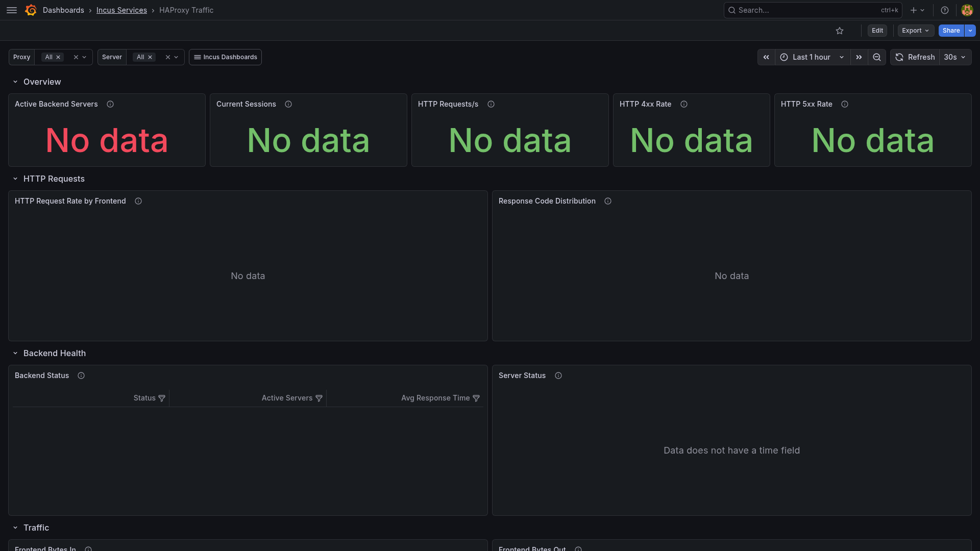The image size is (980, 551).
Task: Filter the Status column
Action: 162,398
